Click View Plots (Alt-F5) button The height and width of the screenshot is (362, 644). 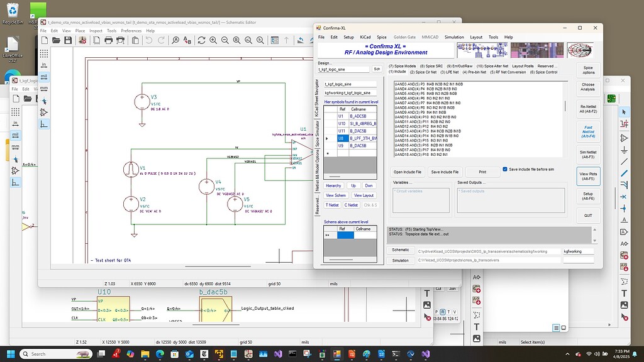[x=588, y=176]
